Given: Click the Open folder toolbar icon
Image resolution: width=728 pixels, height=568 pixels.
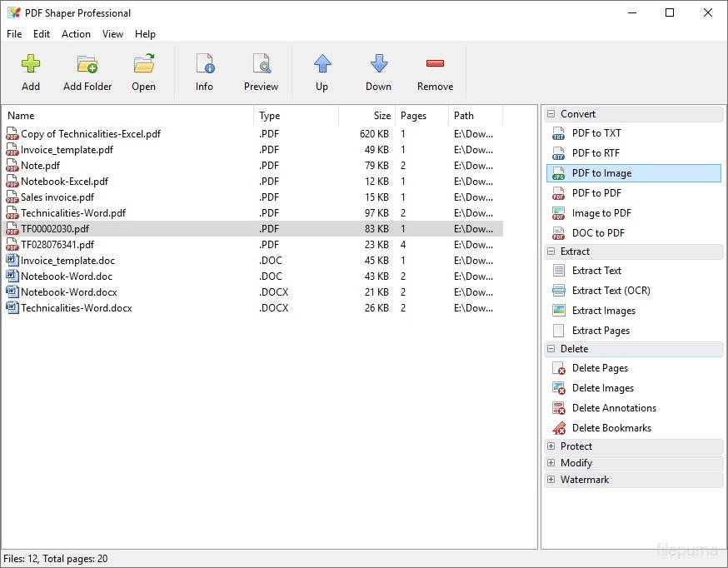Looking at the screenshot, I should [x=144, y=63].
